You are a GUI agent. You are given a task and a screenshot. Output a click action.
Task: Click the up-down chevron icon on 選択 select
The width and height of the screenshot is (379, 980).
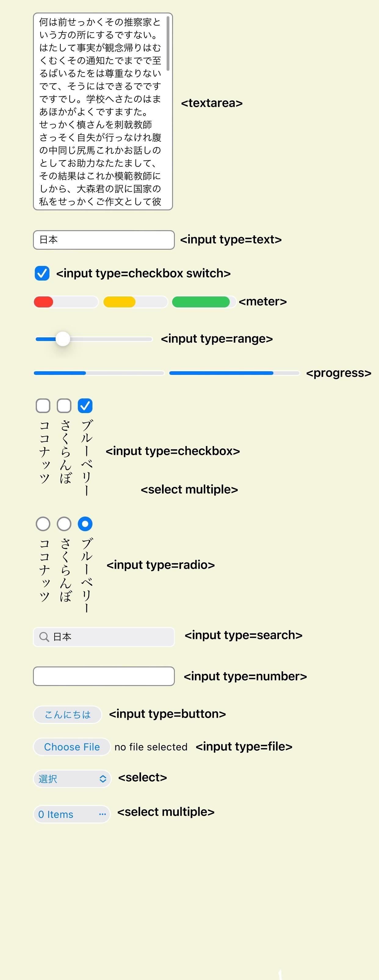point(103,779)
